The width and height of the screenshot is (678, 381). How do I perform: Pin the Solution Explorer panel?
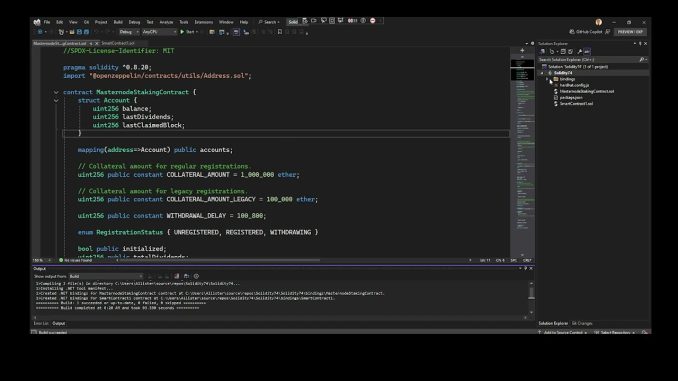[x=640, y=44]
